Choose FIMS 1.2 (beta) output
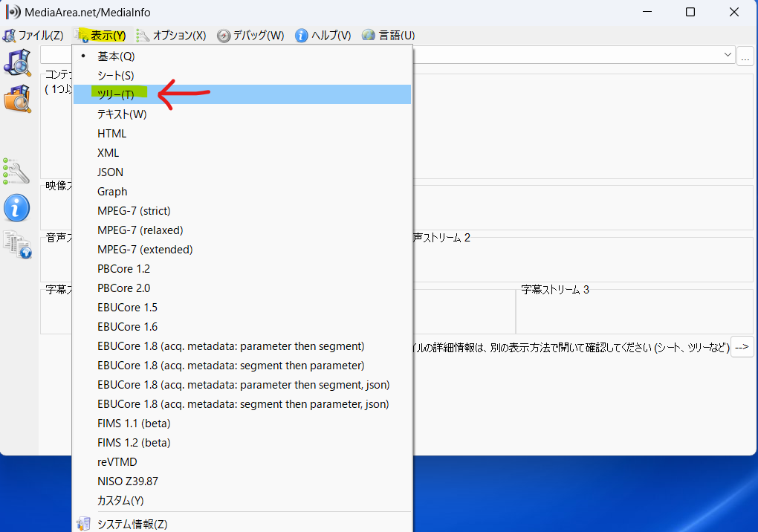Screen dimensions: 758x532 click(x=242, y=443)
